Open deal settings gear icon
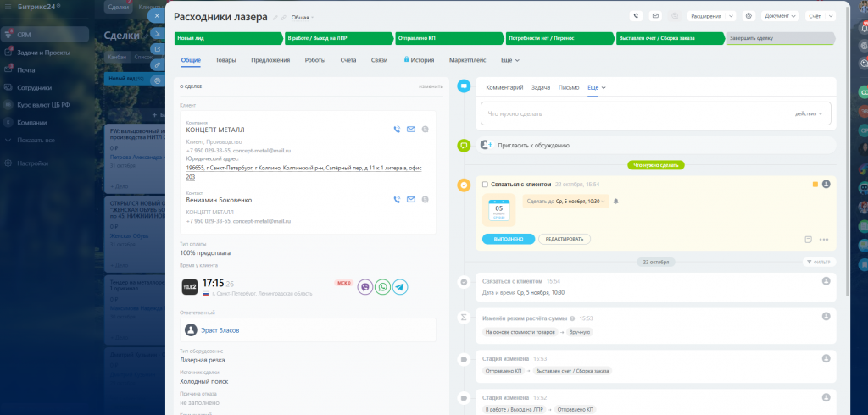868x415 pixels. click(x=748, y=16)
